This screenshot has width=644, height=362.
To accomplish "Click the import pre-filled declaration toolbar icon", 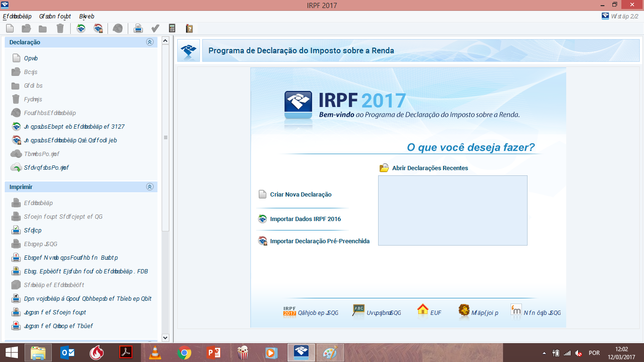I will [x=98, y=29].
